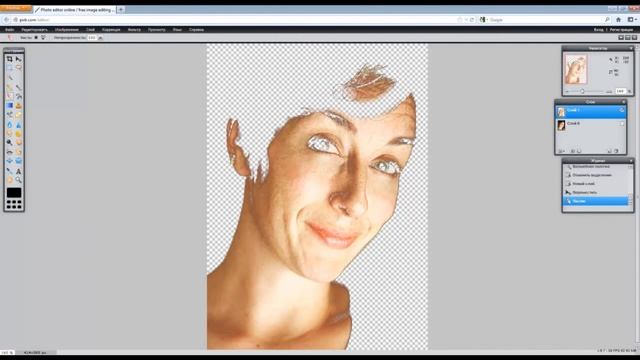Select the Blur tool
640x360 pixels.
click(x=9, y=124)
